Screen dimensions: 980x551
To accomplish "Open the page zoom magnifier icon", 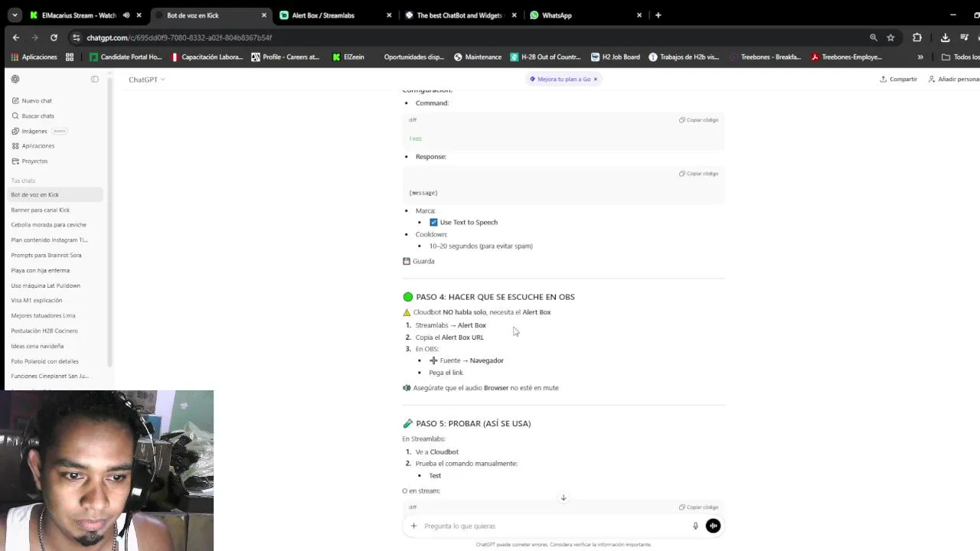I will [x=874, y=37].
